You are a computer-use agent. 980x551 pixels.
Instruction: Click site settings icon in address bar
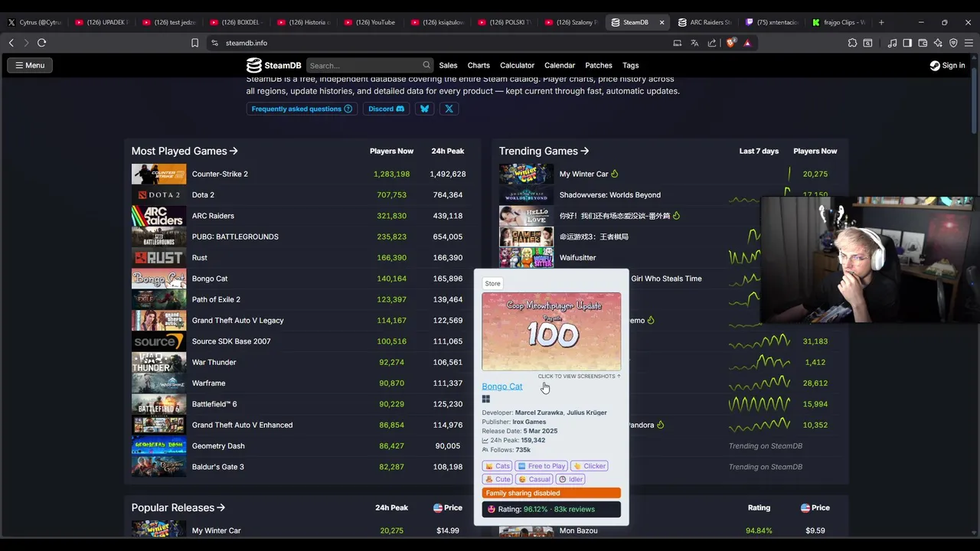(215, 43)
